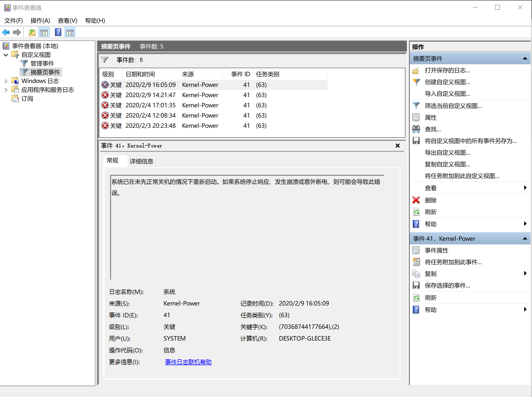The width and height of the screenshot is (532, 397).
Task: Sort by the 事件 ID column header
Action: (238, 74)
